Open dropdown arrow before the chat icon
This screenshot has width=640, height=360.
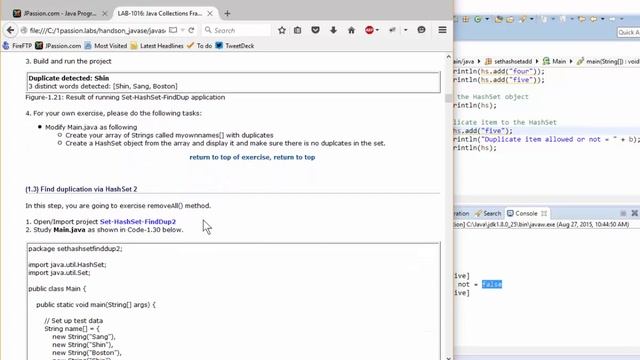click(405, 30)
